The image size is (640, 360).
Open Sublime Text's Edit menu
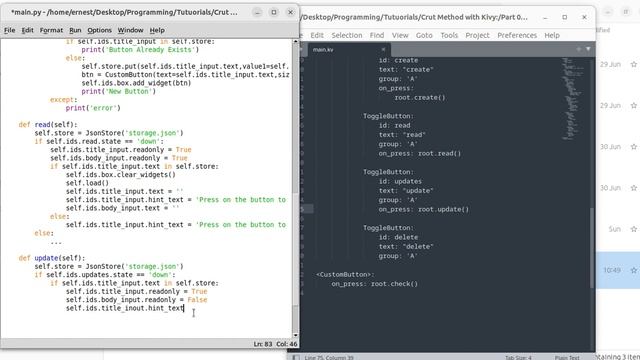point(317,36)
